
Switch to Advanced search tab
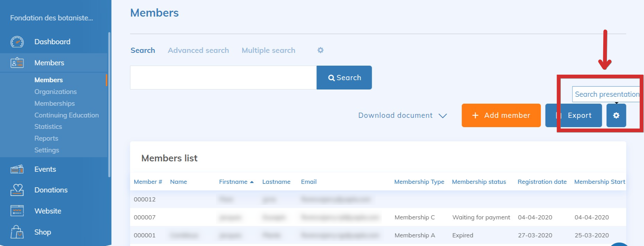(x=198, y=50)
